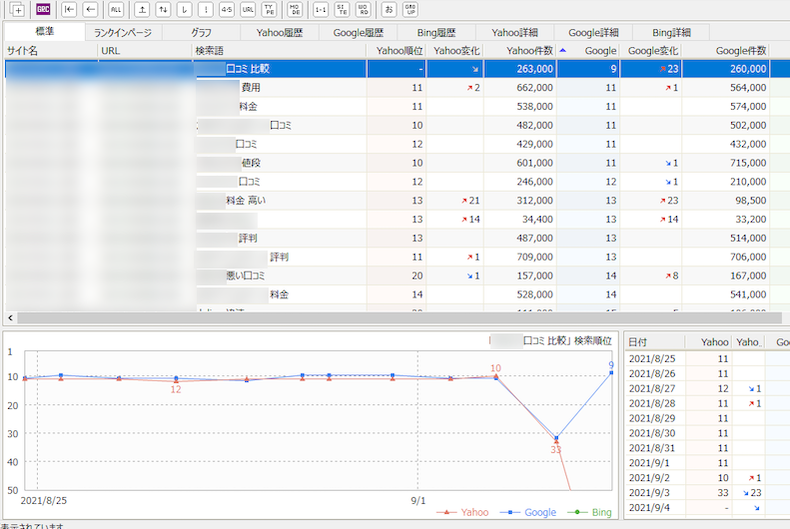Image resolution: width=790 pixels, height=529 pixels.
Task: Click the scroll-left arrow of horizontal scrollbar
Action: [x=11, y=318]
